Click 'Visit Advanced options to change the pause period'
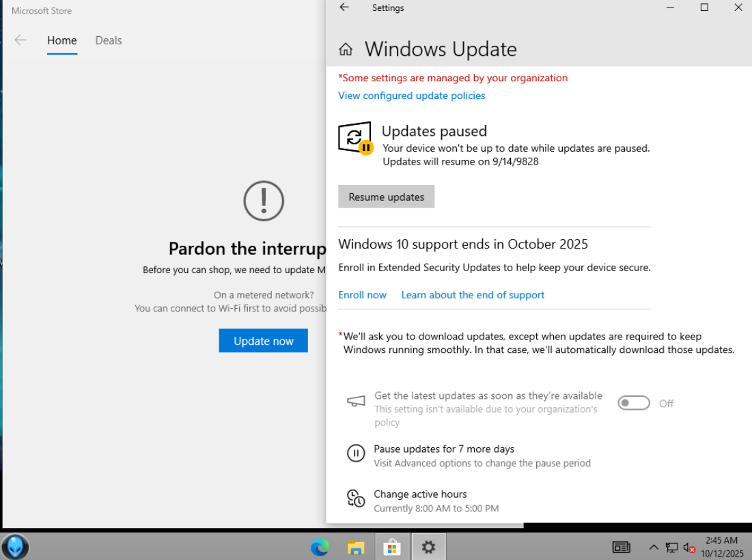This screenshot has height=560, width=752. 482,463
